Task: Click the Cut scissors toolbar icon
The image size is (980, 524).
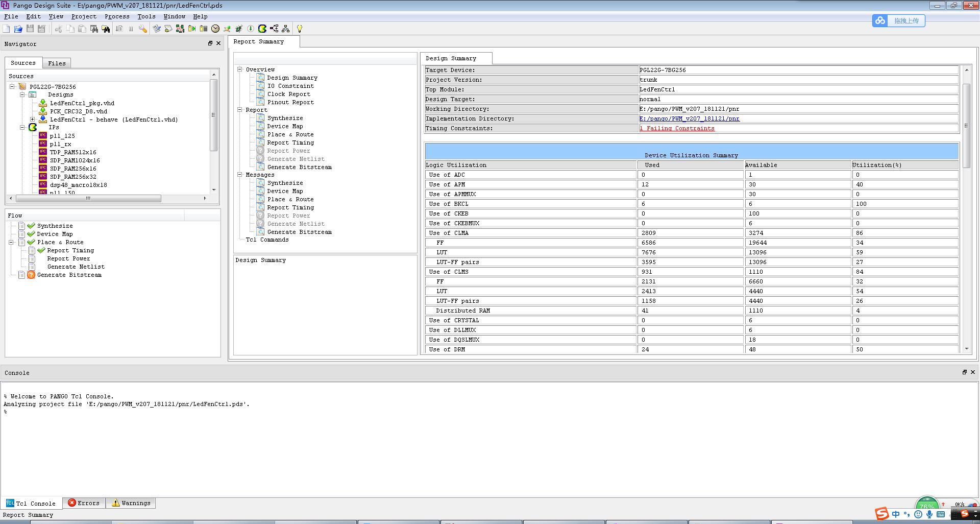Action: click(x=58, y=29)
